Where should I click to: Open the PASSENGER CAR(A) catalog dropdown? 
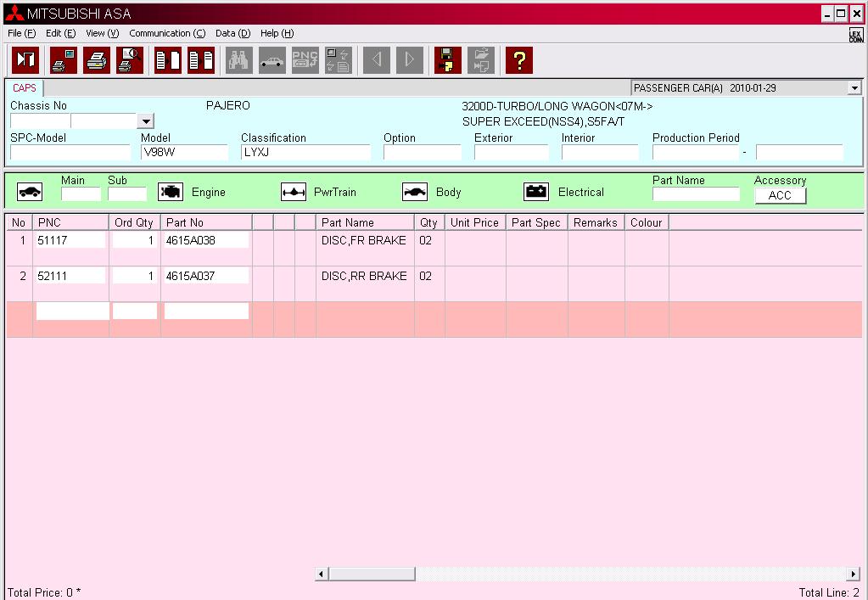coord(854,88)
